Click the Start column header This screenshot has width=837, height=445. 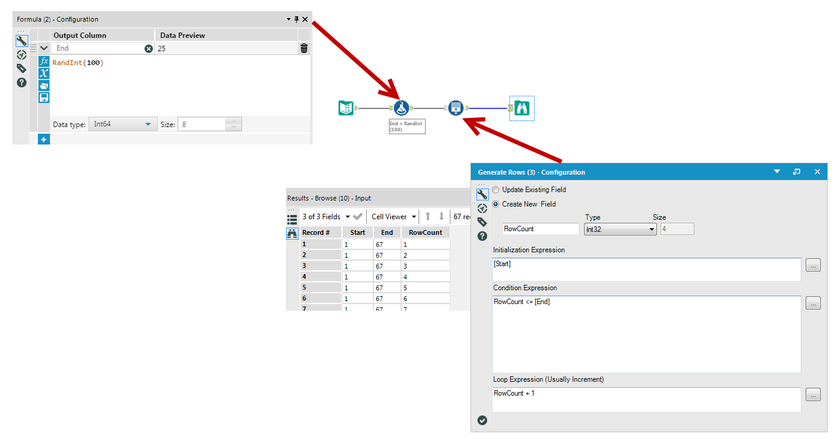click(358, 233)
